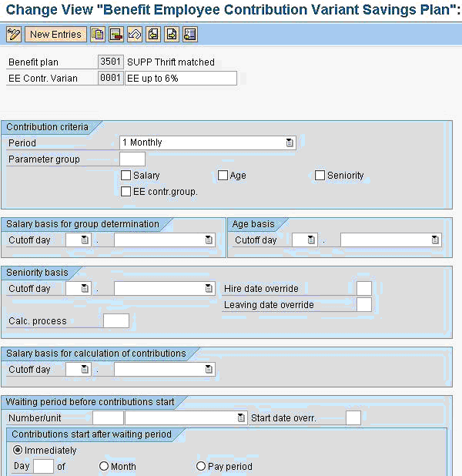Go to next entry icon
This screenshot has width=462, height=476.
[x=171, y=35]
